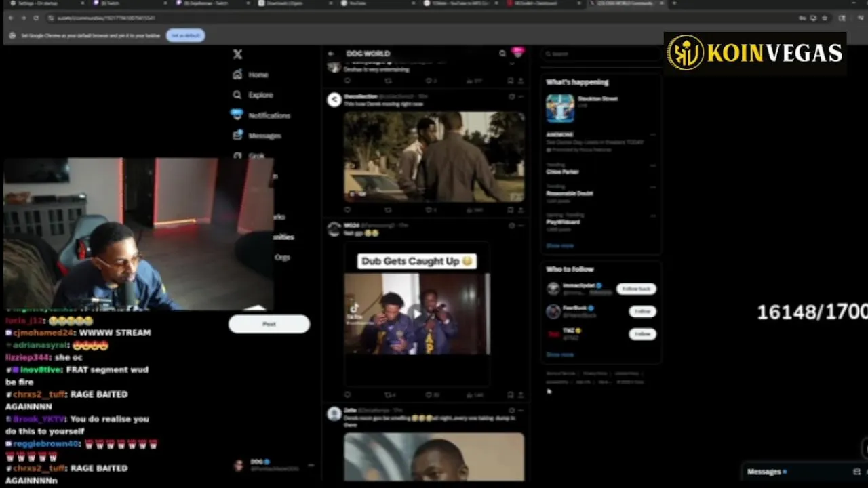Open the account menu dots beside DDG

[311, 465]
